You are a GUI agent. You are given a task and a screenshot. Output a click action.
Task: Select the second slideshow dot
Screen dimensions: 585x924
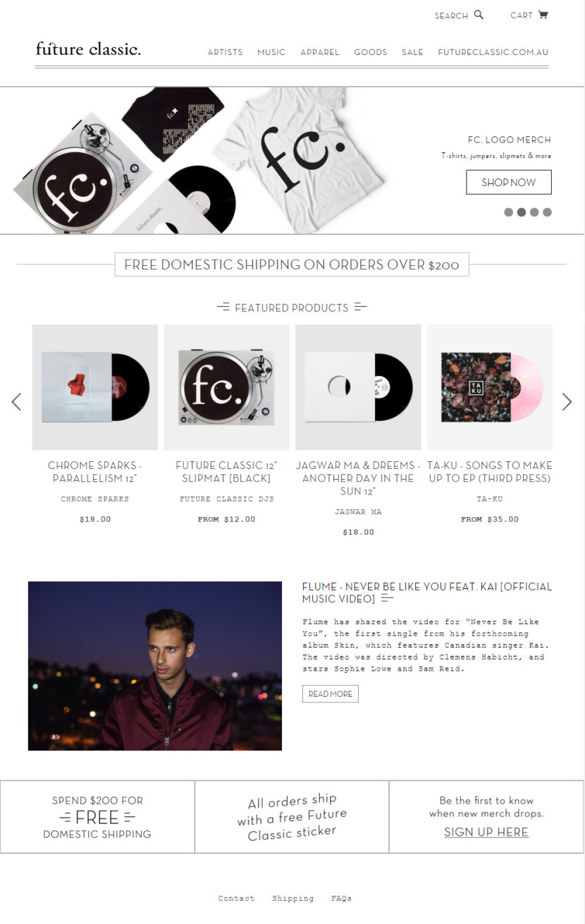coord(522,212)
